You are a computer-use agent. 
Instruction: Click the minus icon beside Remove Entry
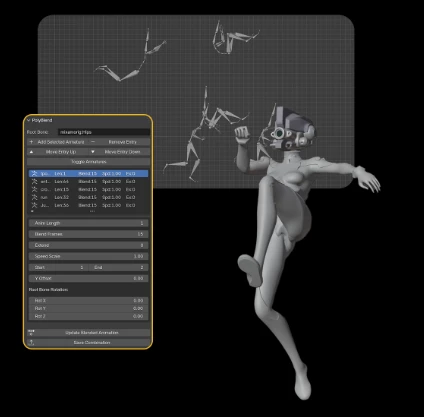(x=93, y=142)
